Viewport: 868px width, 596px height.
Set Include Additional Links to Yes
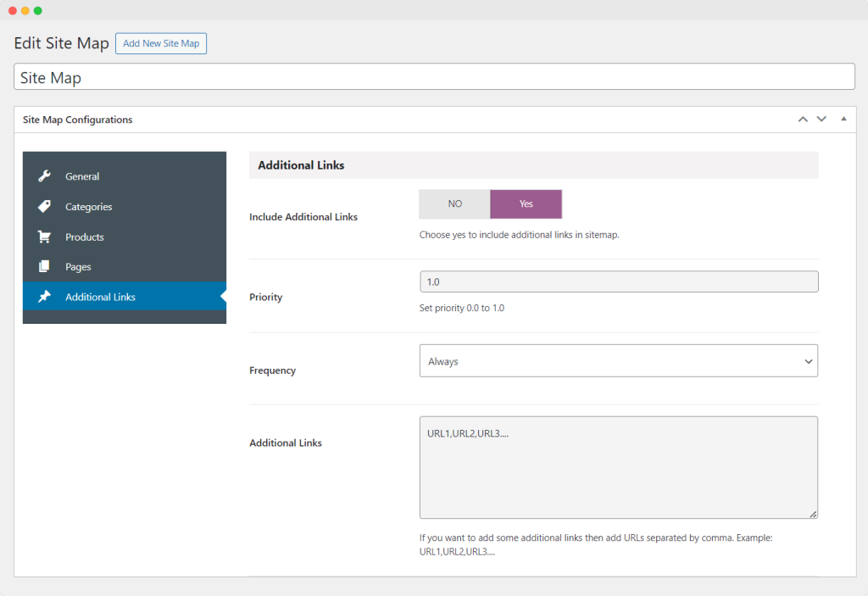tap(526, 204)
